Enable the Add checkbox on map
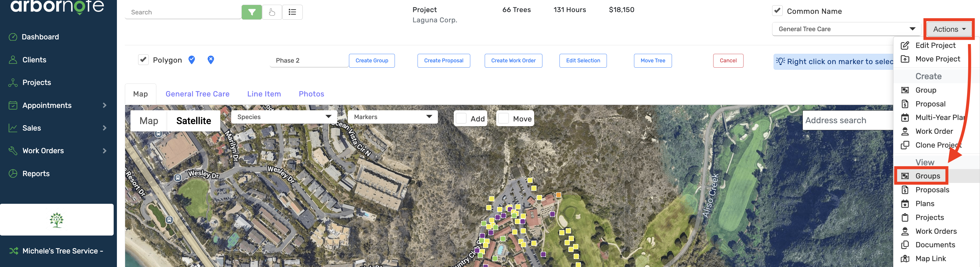This screenshot has width=980, height=267. 461,119
